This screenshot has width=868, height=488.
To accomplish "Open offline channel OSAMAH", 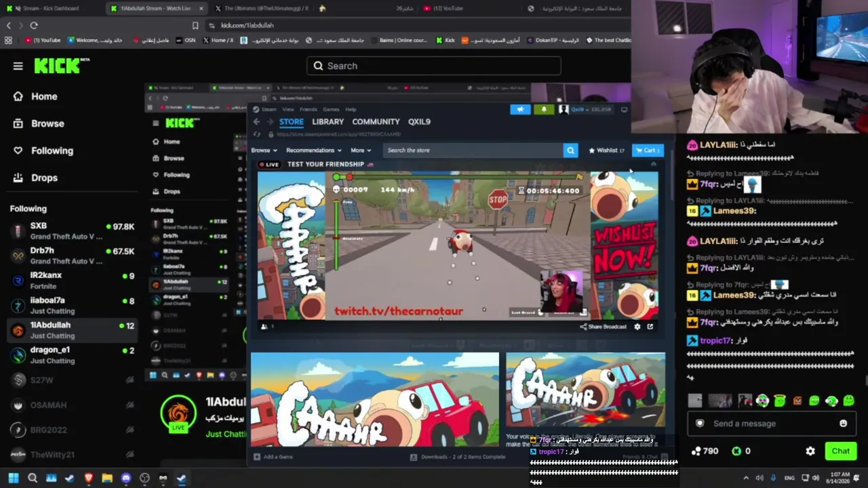I will (x=71, y=405).
